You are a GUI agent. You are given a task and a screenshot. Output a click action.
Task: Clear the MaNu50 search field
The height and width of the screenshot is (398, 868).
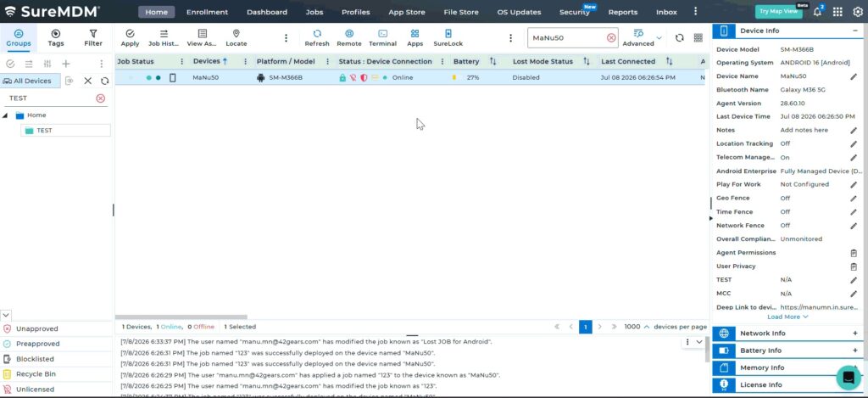pyautogui.click(x=611, y=37)
